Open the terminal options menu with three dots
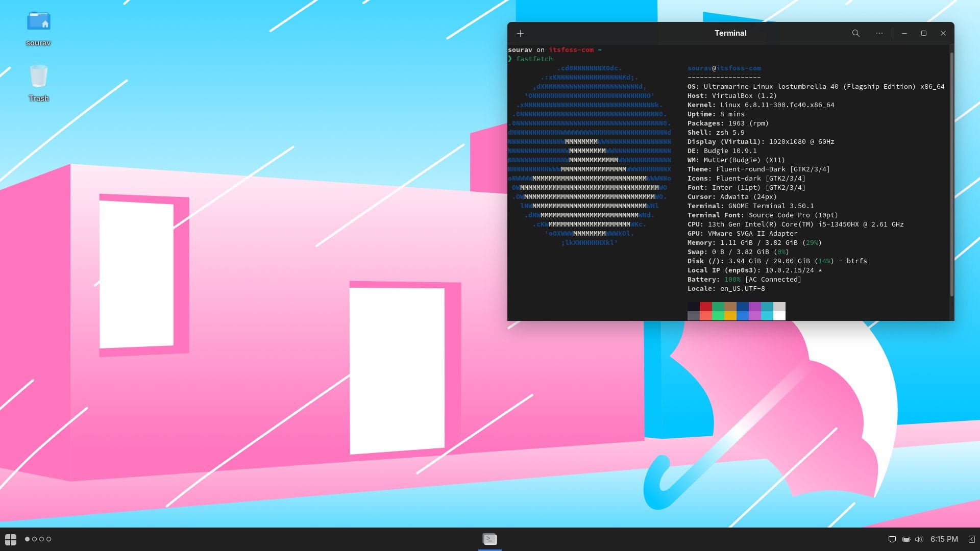Image resolution: width=980 pixels, height=551 pixels. pyautogui.click(x=879, y=33)
